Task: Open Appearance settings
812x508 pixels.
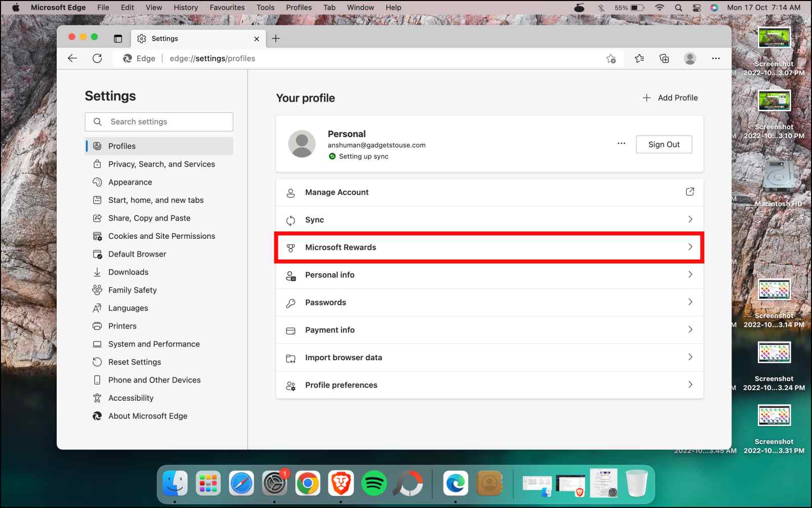Action: (x=159, y=182)
